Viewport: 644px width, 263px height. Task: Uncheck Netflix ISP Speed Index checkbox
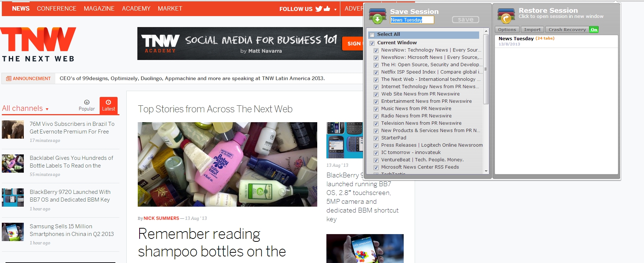tap(376, 72)
